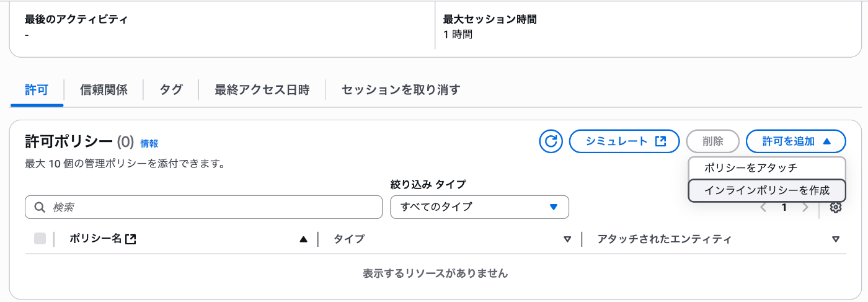868x302 pixels.
Task: Click the refresh policies icon button
Action: tap(551, 141)
